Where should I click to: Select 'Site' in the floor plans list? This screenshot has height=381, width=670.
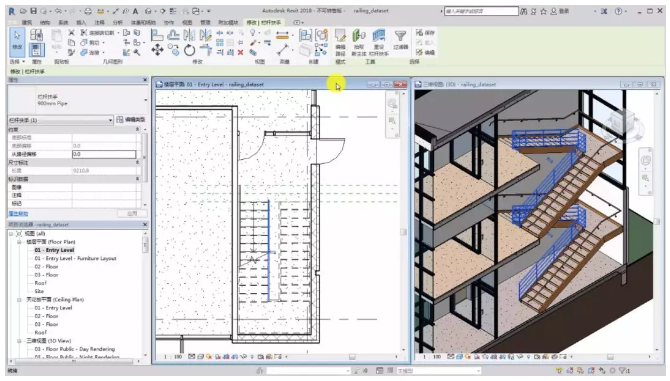(x=39, y=291)
